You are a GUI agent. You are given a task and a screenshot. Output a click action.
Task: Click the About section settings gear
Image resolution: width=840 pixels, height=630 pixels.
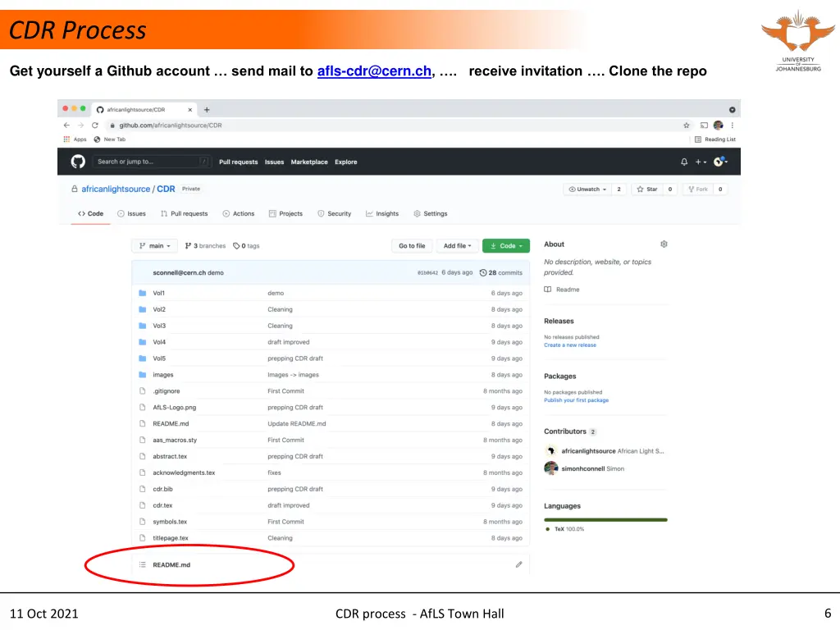click(x=664, y=244)
